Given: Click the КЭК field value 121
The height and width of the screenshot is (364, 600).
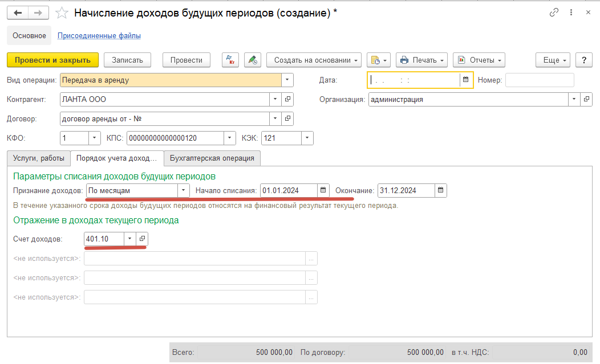Looking at the screenshot, I should [x=281, y=138].
